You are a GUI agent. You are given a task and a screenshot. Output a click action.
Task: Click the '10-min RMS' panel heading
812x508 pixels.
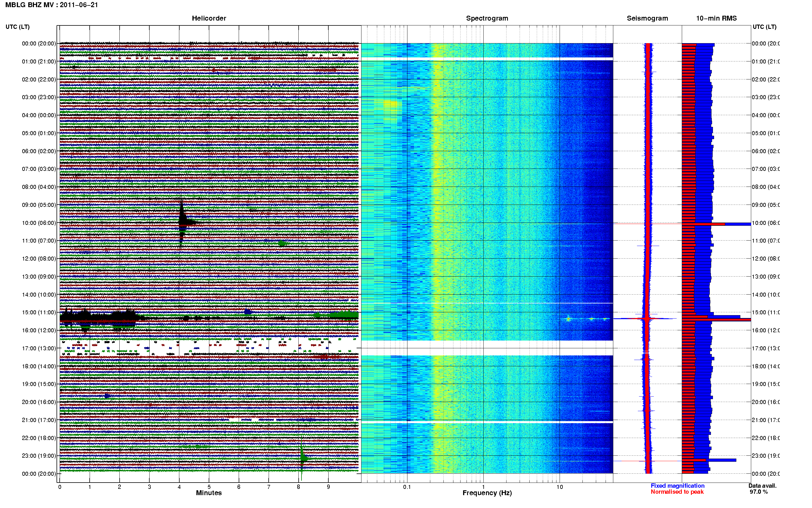[716, 19]
